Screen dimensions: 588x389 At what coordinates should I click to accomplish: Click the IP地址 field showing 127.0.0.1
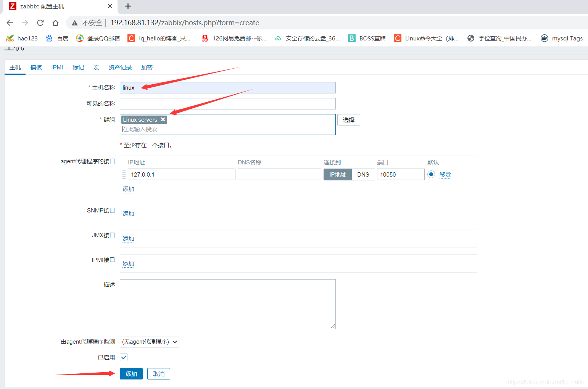[x=182, y=174]
